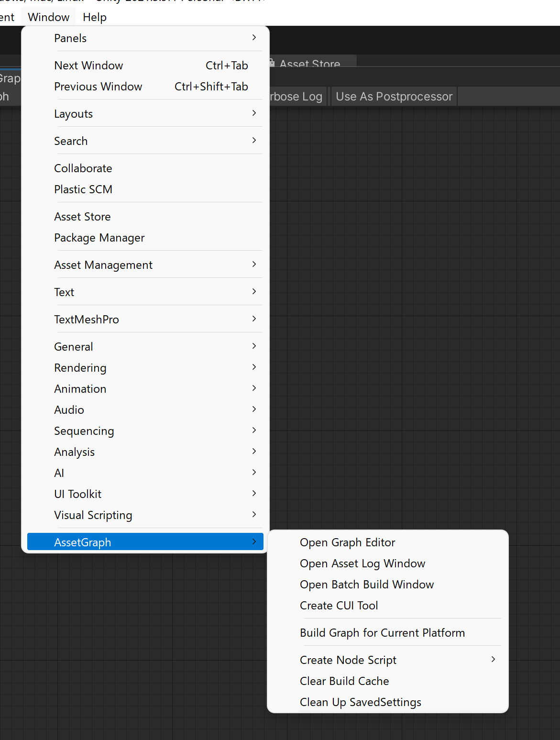Expand the Visual Scripting submenu
The height and width of the screenshot is (740, 560).
click(145, 515)
